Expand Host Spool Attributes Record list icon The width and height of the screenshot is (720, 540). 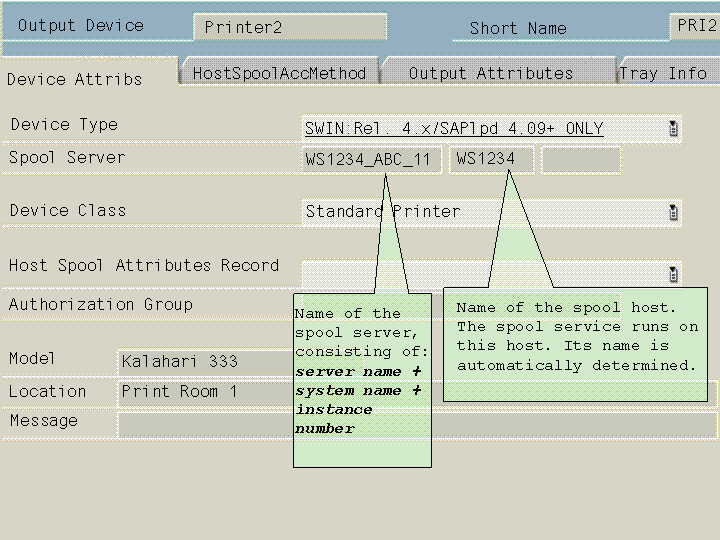[674, 274]
